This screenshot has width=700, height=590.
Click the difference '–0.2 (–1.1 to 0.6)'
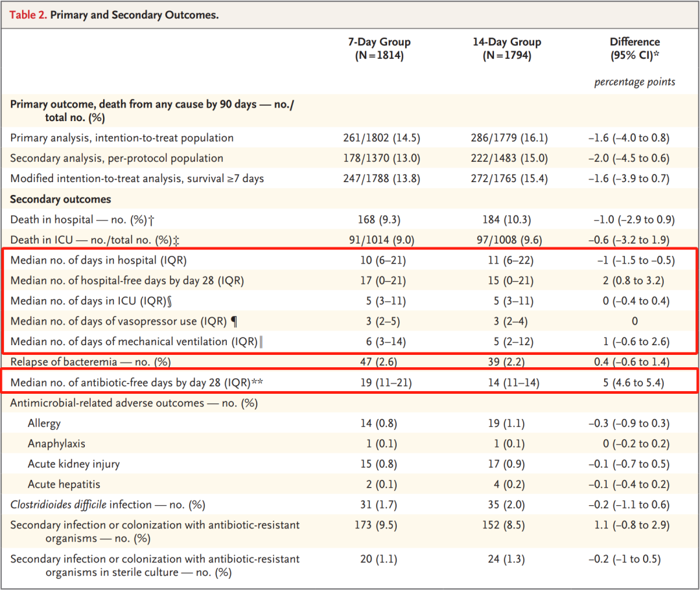[x=629, y=505]
